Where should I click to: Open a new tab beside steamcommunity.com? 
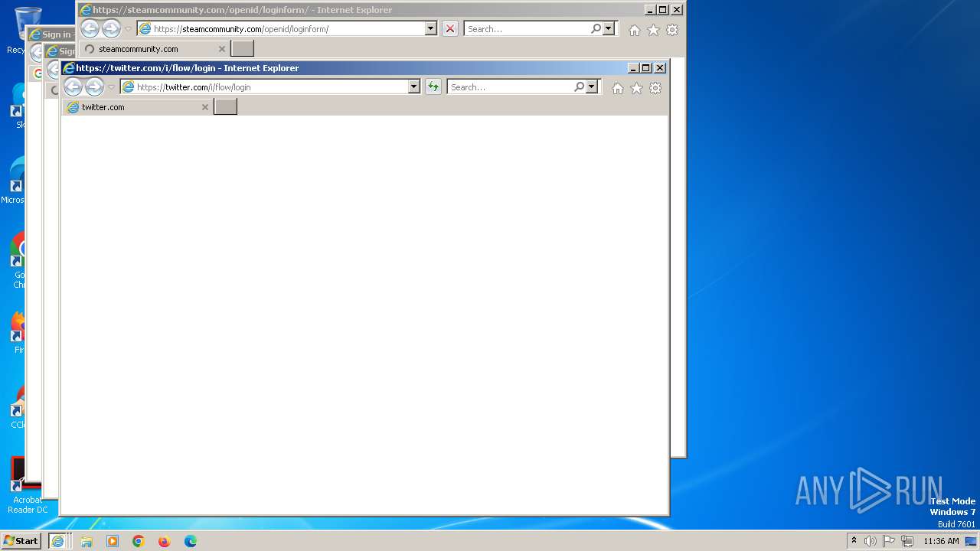pyautogui.click(x=242, y=49)
